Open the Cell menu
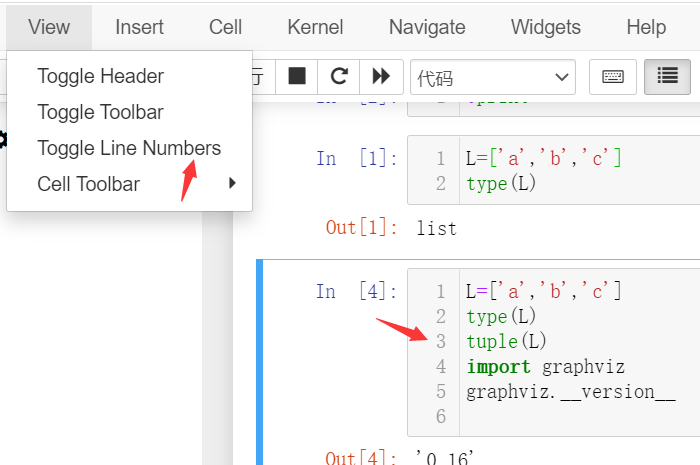 point(225,27)
